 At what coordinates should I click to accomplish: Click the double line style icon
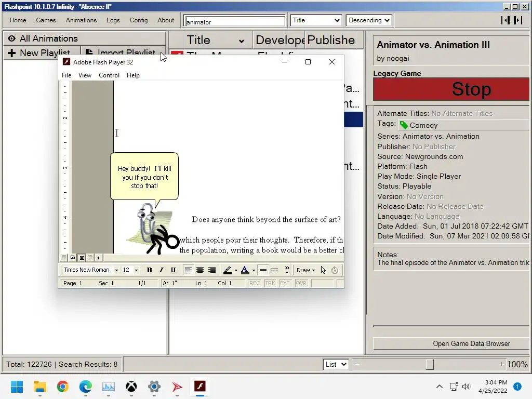[x=274, y=270]
